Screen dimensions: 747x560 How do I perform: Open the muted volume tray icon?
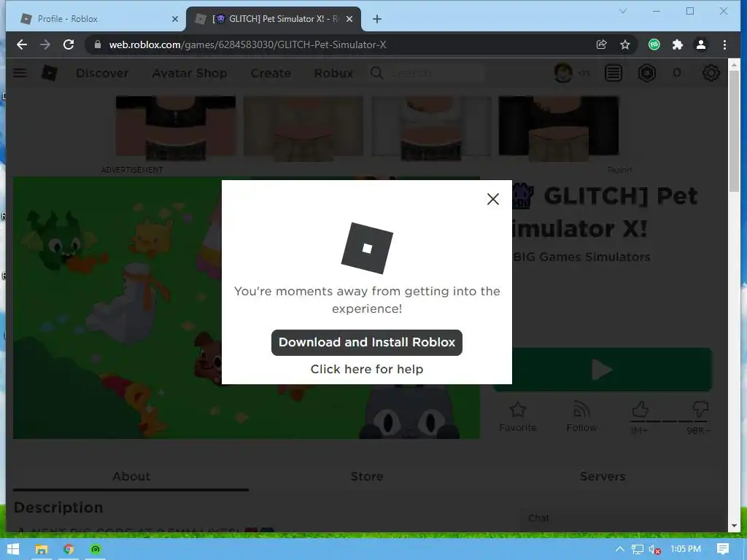click(x=654, y=549)
